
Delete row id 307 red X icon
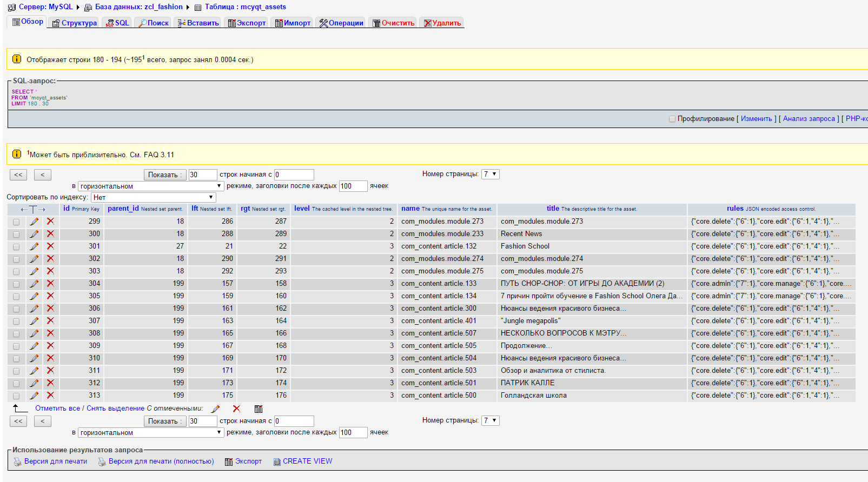coord(50,320)
